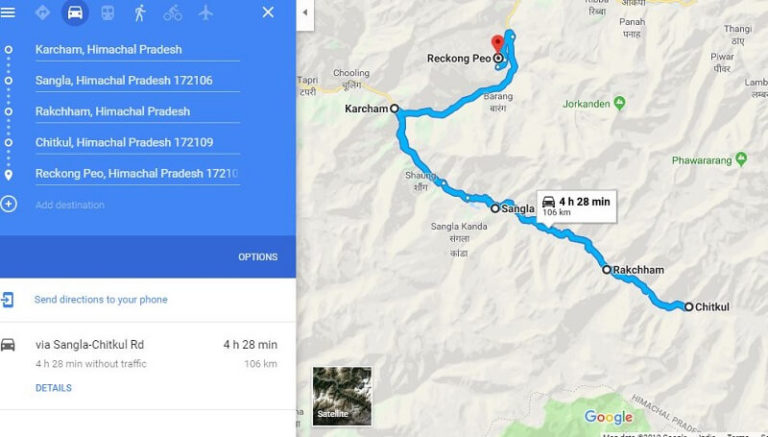Close the directions panel
Viewport: 768px width, 437px height.
pyautogui.click(x=268, y=12)
